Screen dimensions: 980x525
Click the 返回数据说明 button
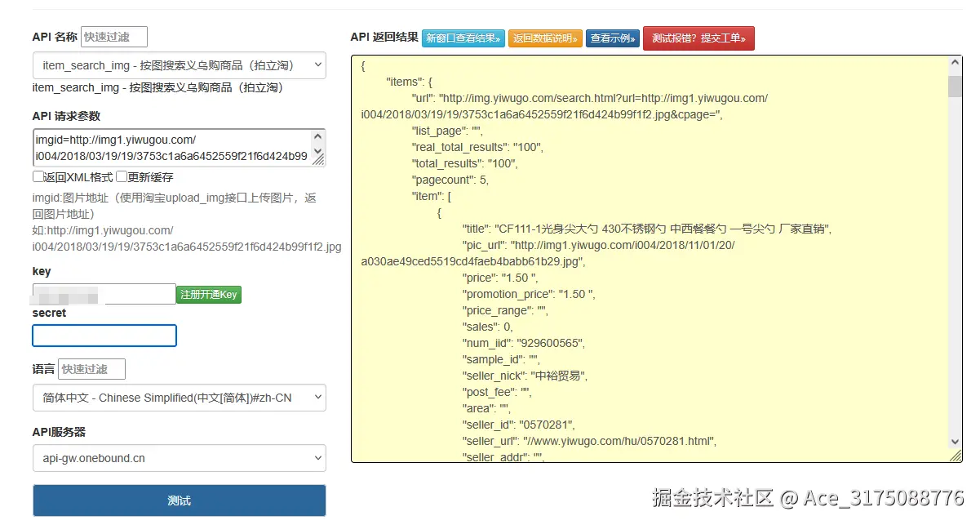(x=545, y=38)
